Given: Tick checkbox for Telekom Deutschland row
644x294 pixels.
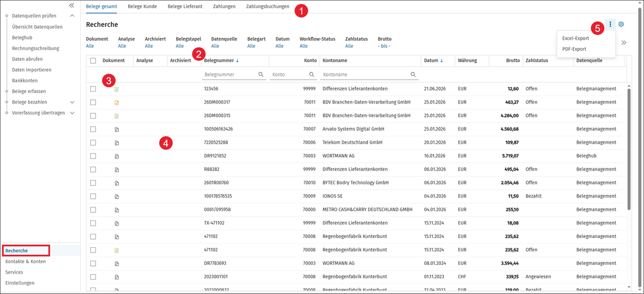Looking at the screenshot, I should point(93,143).
